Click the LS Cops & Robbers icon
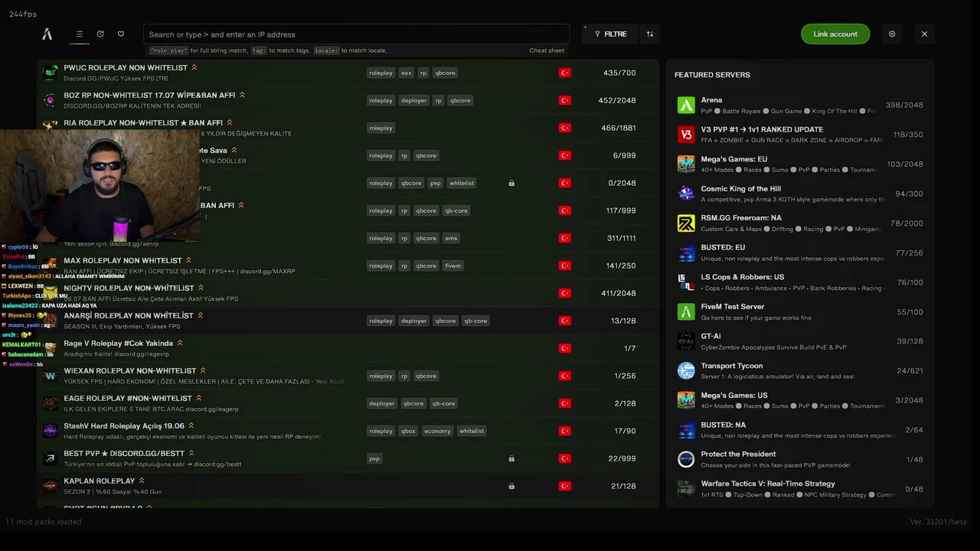The height and width of the screenshot is (551, 980). point(686,282)
